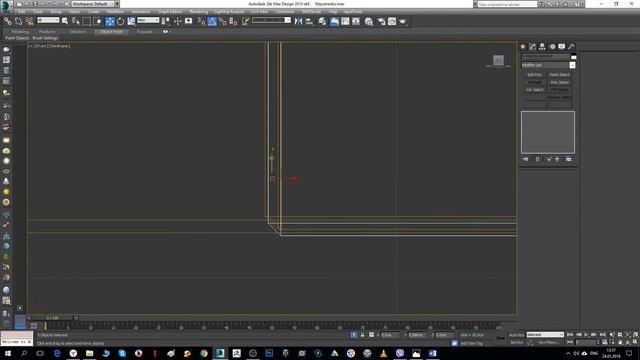
Task: Open the Create command panel tab
Action: click(x=523, y=47)
